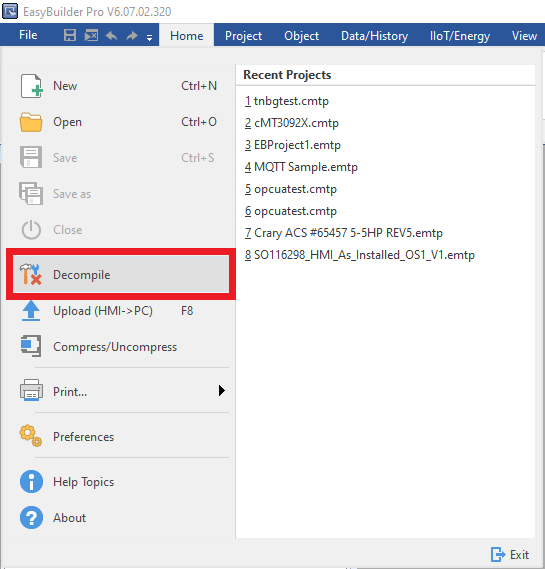This screenshot has width=545, height=569.
Task: Click the EasyBuilder Pro app icon in title bar
Action: point(10,11)
